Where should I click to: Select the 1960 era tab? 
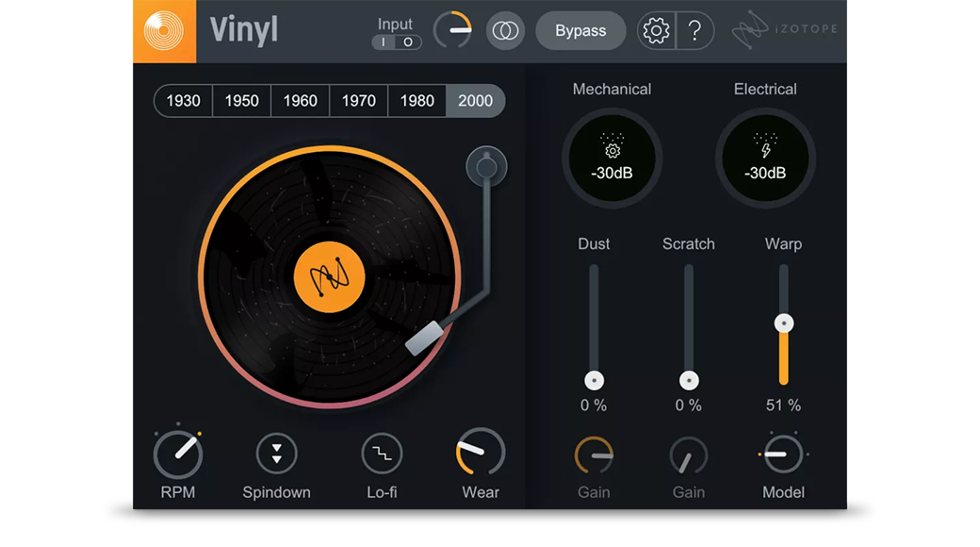pos(300,101)
